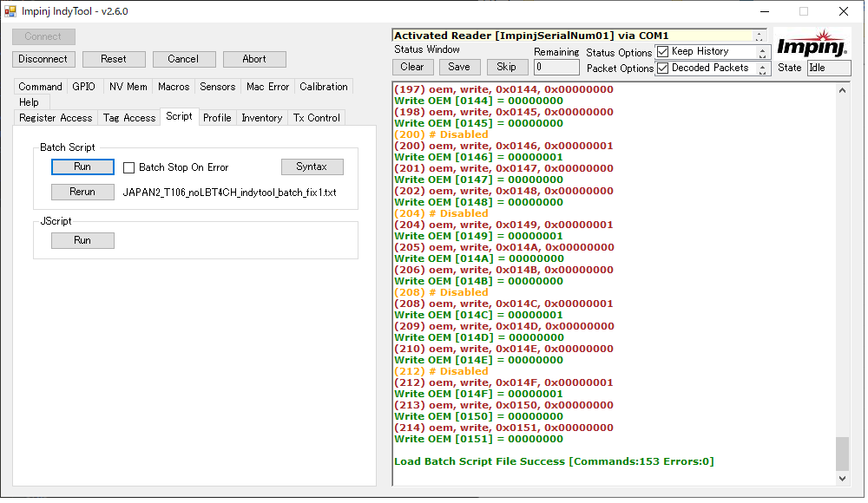Minimize the Impinj IndyTool window

point(765,11)
